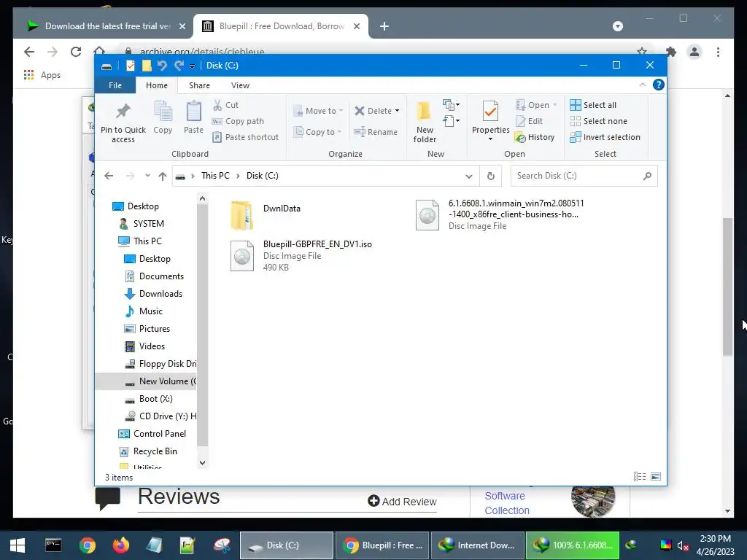
Task: Open Software Collection link on webpage
Action: (507, 503)
